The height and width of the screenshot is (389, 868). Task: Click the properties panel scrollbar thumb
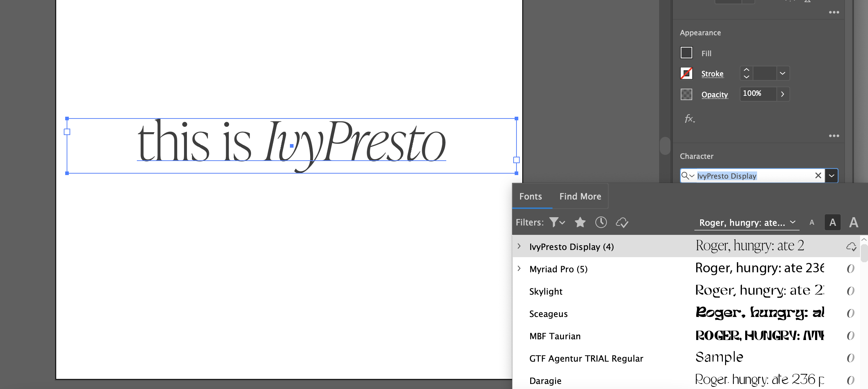pos(665,146)
